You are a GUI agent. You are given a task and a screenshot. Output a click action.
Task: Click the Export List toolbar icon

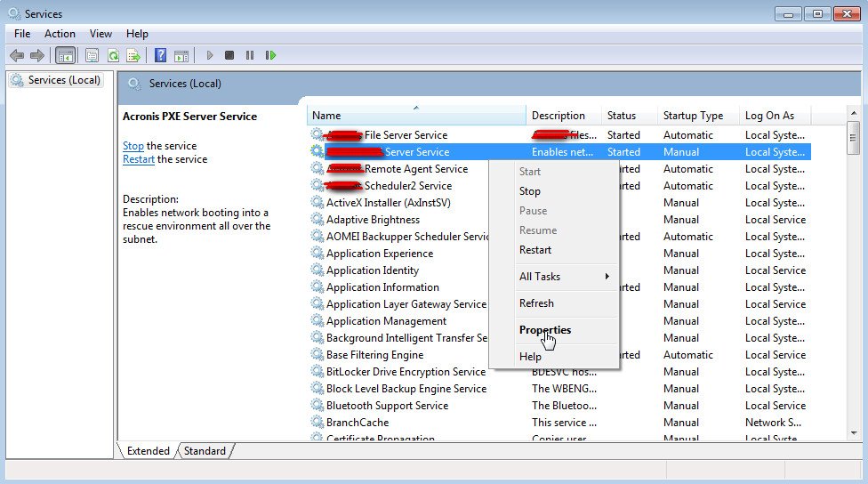point(133,55)
